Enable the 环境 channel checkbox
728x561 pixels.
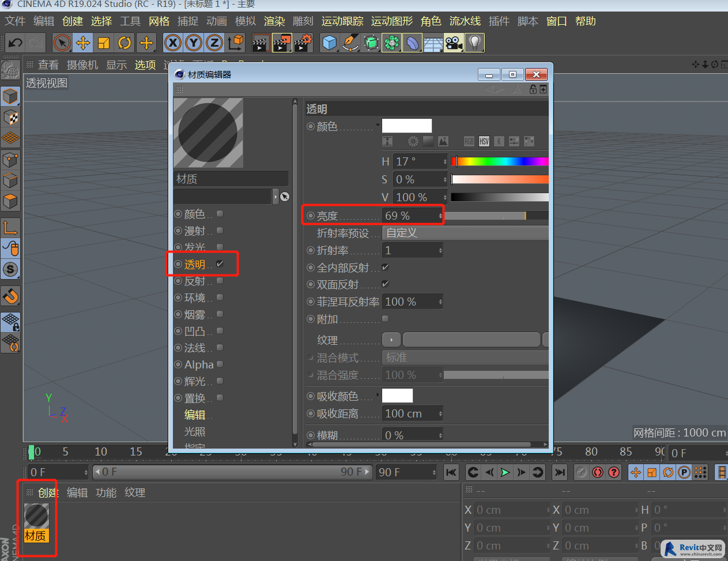(220, 298)
